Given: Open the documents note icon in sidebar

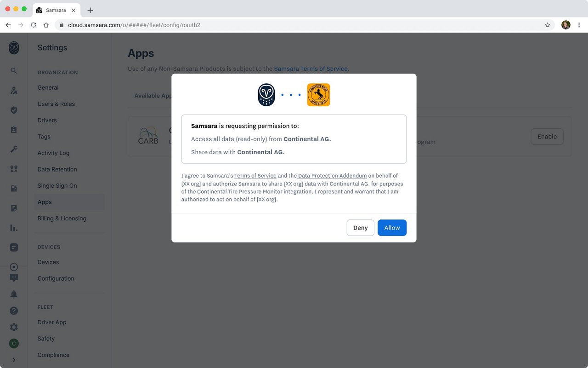Looking at the screenshot, I should click(14, 208).
